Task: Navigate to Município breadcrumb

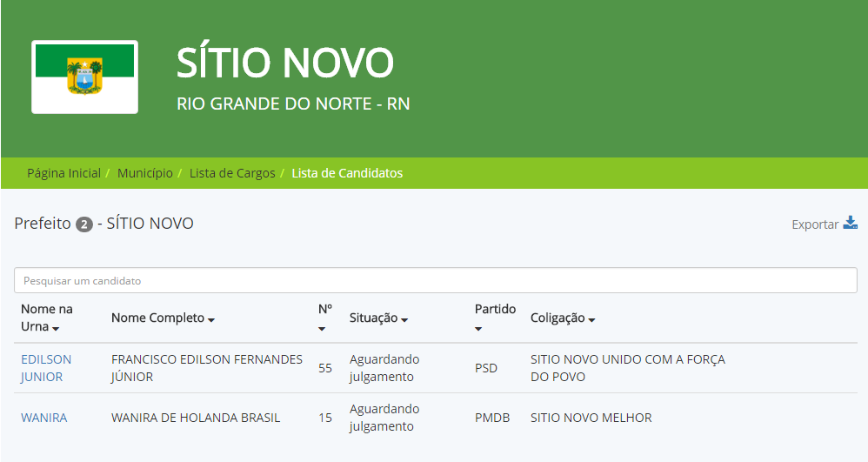Action: [144, 173]
